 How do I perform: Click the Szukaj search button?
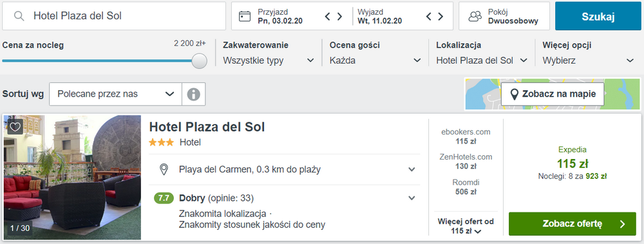[598, 16]
